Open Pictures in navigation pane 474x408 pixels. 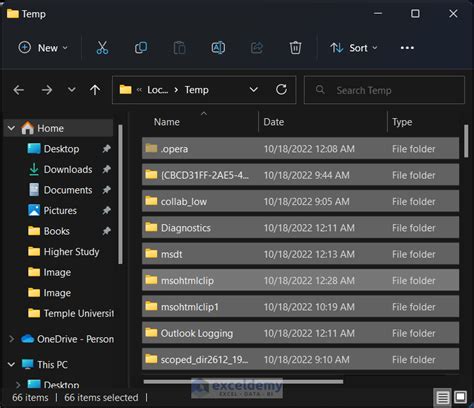(60, 211)
